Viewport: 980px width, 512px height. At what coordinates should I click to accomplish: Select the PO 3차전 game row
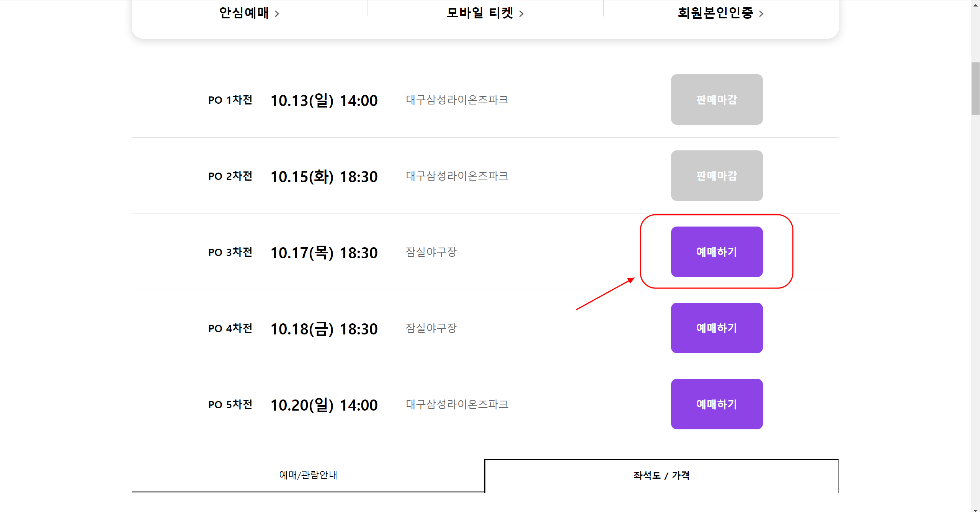pos(230,252)
